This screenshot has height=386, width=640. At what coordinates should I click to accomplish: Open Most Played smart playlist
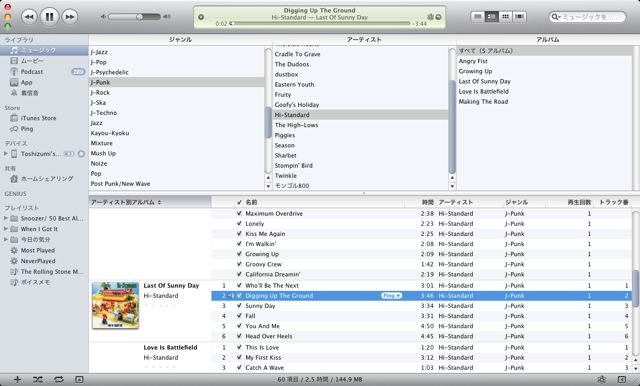(38, 250)
